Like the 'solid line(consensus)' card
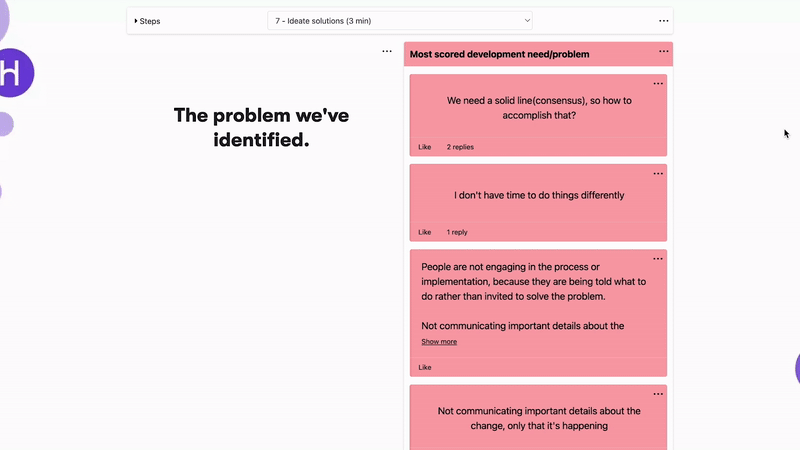The width and height of the screenshot is (800, 450). (424, 147)
